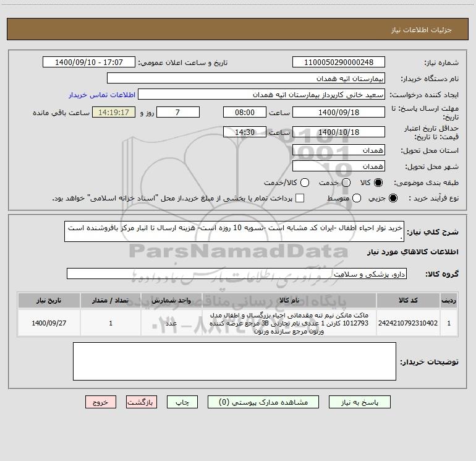The width and height of the screenshot is (476, 461).
Task: Select the کالا radio button
Action: (378, 183)
